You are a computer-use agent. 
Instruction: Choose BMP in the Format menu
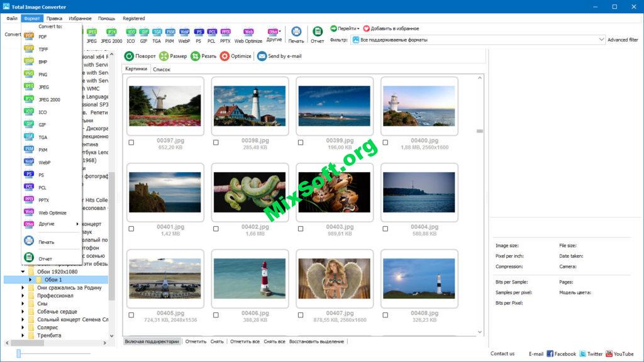(x=52, y=62)
